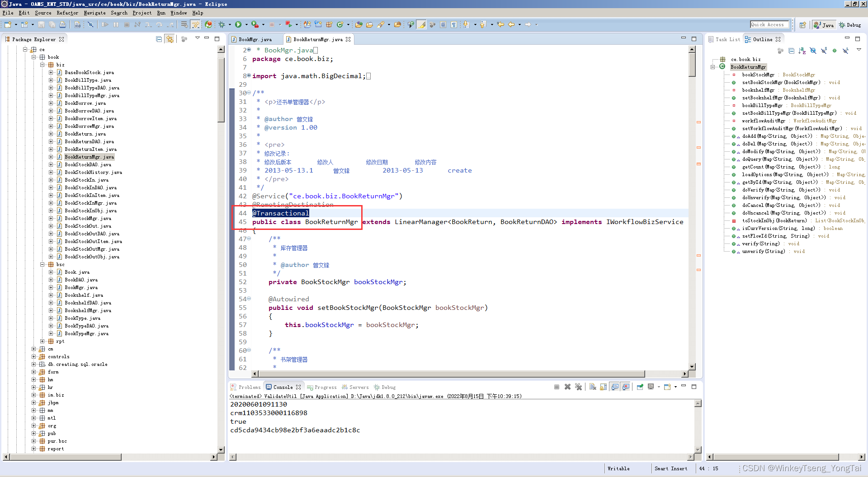The height and width of the screenshot is (477, 868).
Task: Sort Outline members alphabetically
Action: click(x=802, y=51)
